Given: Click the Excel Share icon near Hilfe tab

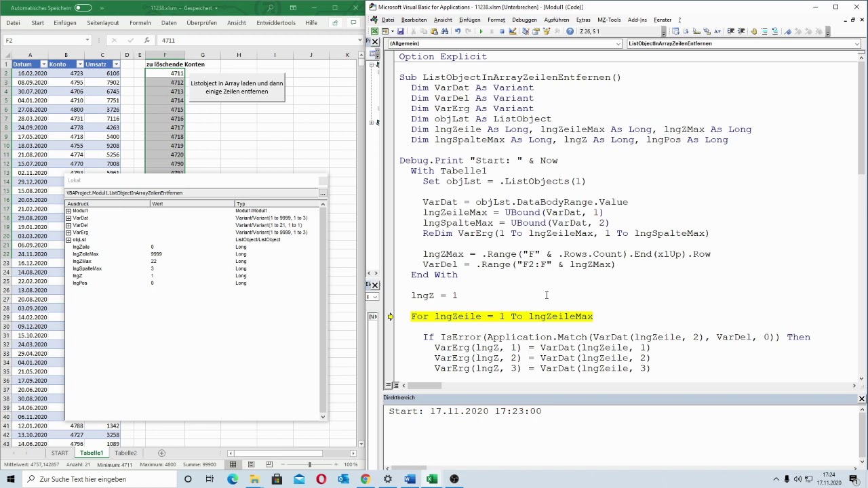Looking at the screenshot, I should tap(335, 22).
